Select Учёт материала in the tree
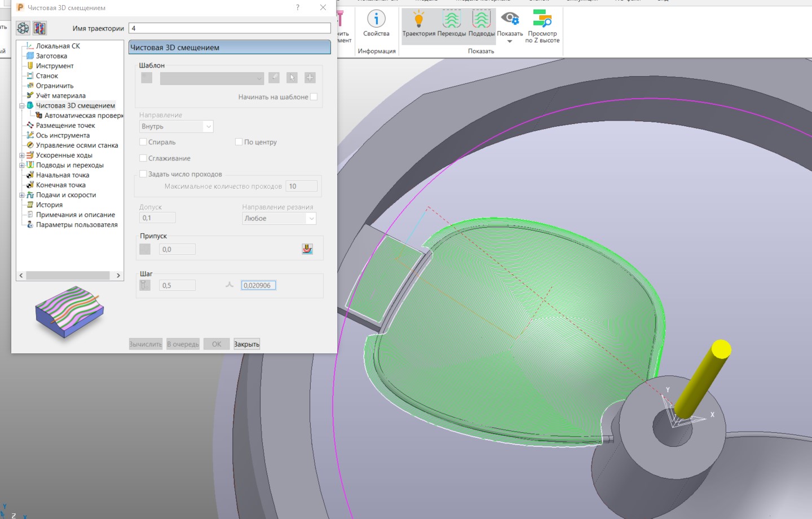The image size is (812, 519). 61,96
